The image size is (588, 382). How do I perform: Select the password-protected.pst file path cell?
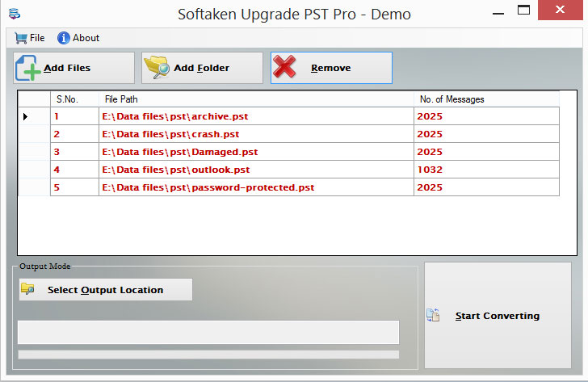coord(257,187)
